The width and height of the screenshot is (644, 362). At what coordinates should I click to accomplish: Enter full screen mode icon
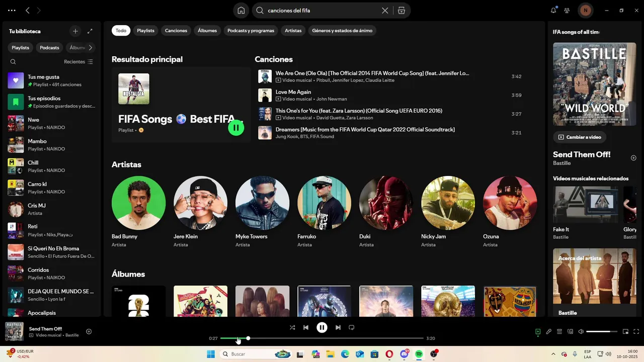coord(636,331)
